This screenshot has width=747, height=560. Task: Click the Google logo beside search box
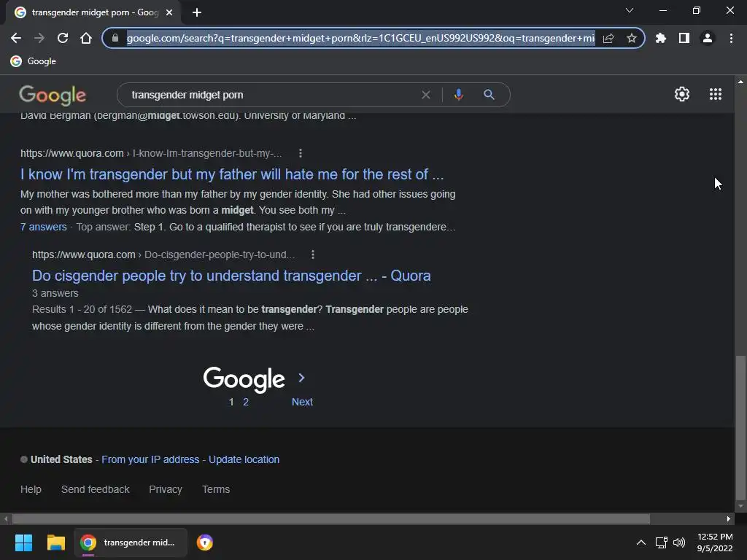pos(53,96)
